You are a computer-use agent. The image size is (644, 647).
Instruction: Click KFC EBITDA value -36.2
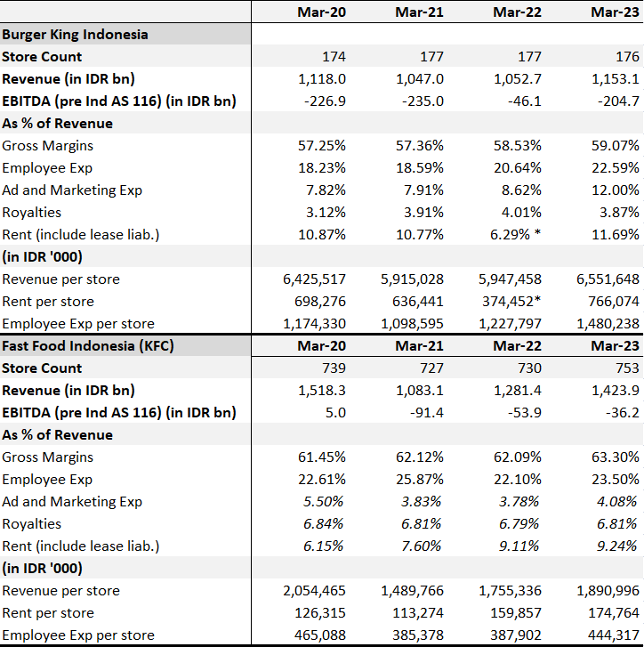pos(622,413)
